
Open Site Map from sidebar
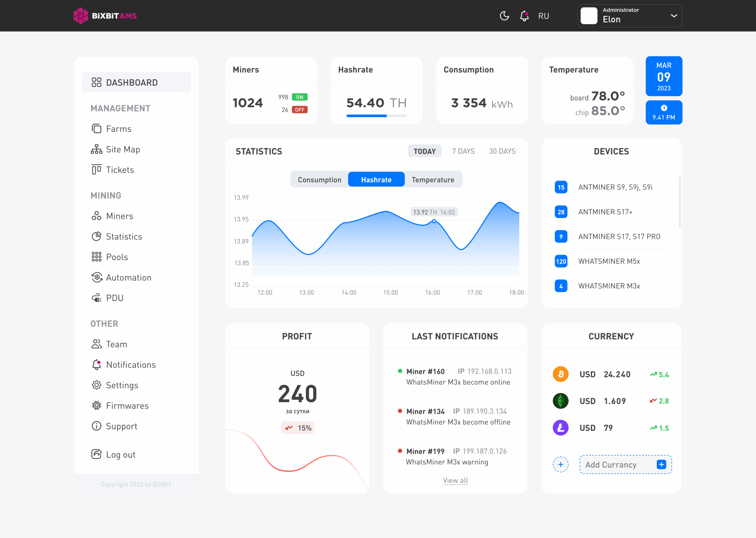[123, 149]
